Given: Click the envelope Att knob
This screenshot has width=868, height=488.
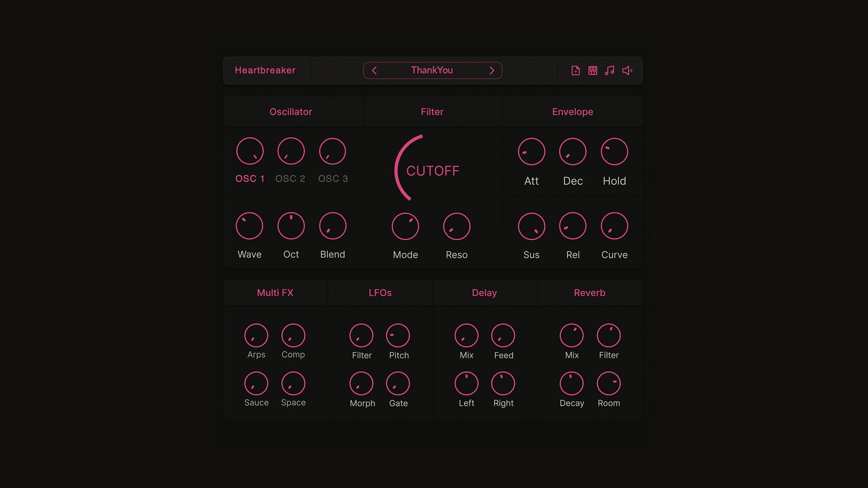Looking at the screenshot, I should 531,152.
